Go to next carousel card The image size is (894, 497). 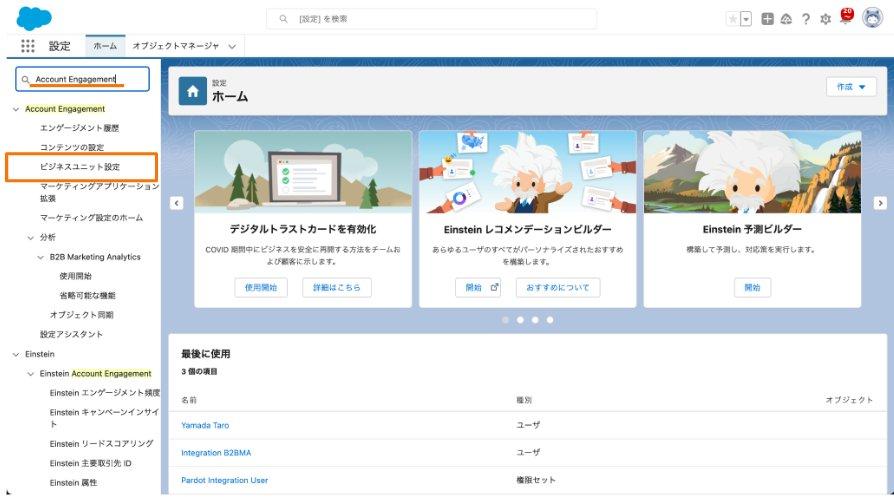coord(880,203)
